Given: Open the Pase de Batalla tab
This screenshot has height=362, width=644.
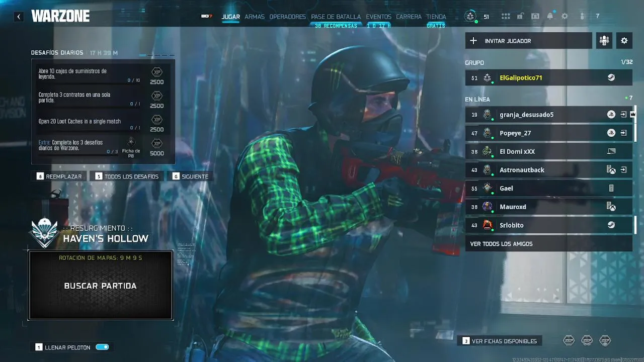Looking at the screenshot, I should tap(336, 17).
